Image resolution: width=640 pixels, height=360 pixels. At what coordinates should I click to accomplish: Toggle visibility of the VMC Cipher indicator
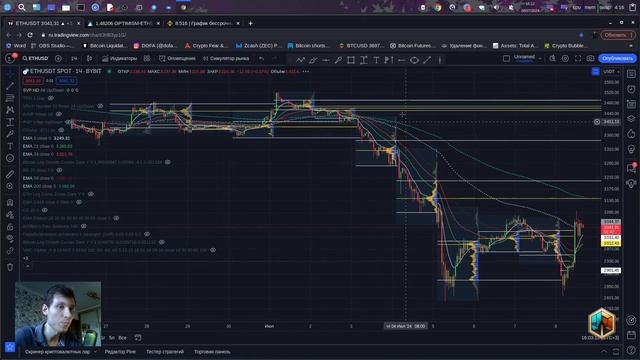(x=213, y=250)
